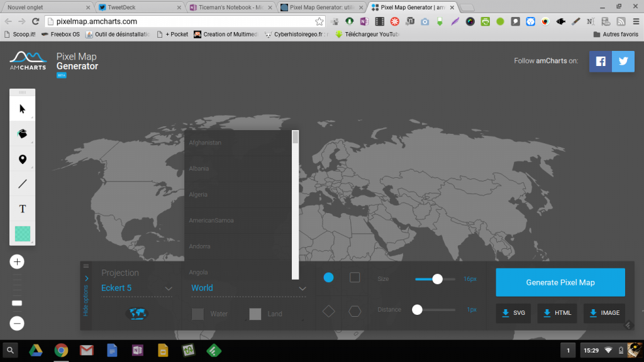Viewport: 644px width, 362px height.
Task: Choose the circle pixel shape
Action: tap(328, 277)
